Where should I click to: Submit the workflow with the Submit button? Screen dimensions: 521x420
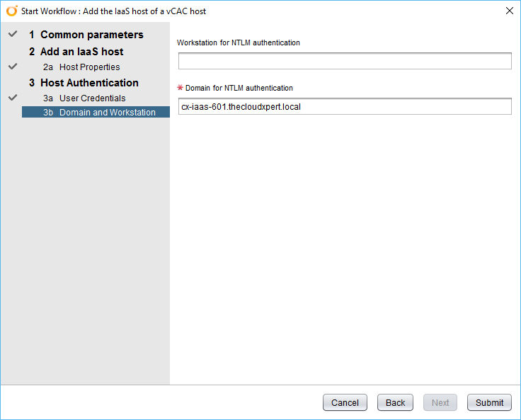coord(489,402)
